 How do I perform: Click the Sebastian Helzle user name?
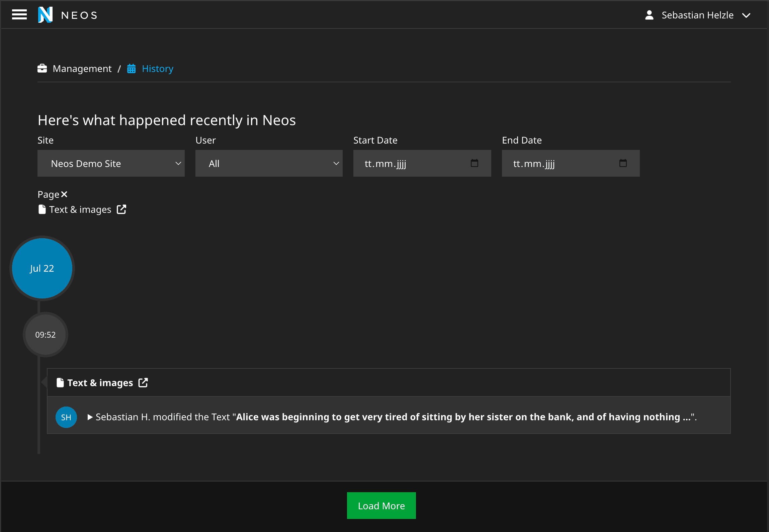697,15
